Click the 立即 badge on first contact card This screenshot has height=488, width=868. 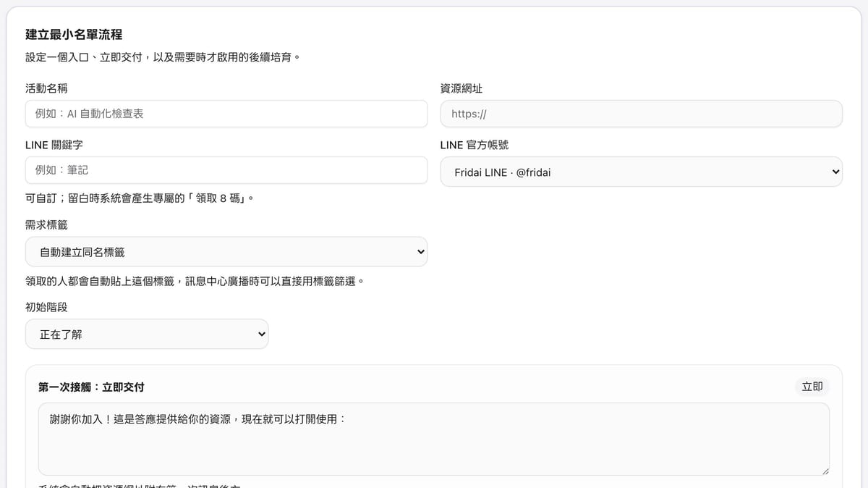(812, 387)
